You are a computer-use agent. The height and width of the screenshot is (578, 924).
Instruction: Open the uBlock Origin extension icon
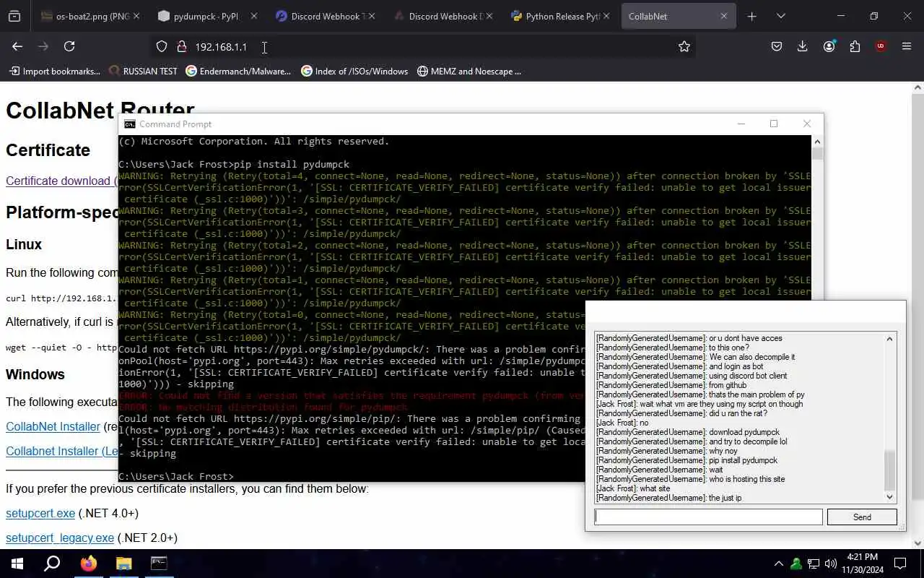pyautogui.click(x=881, y=46)
